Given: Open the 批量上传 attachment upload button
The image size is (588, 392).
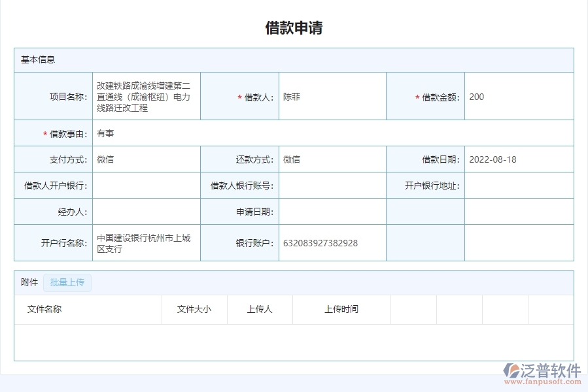Looking at the screenshot, I should [x=67, y=282].
